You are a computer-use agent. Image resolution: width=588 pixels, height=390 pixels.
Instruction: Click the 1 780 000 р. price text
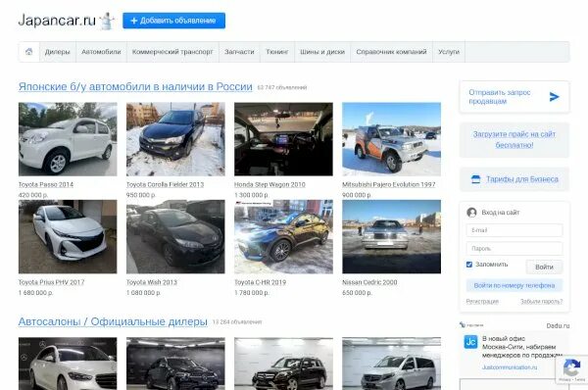point(252,292)
